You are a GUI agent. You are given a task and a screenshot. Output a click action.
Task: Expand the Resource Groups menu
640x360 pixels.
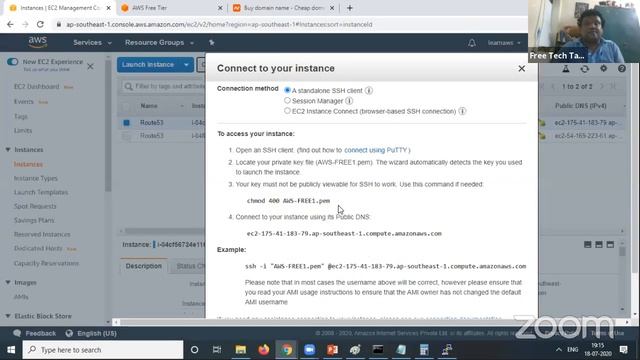click(x=159, y=42)
